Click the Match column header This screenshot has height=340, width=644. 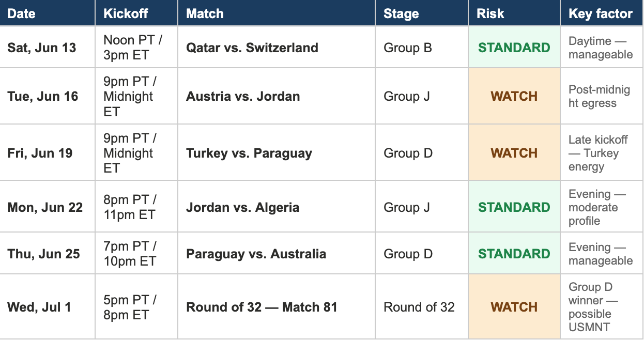point(277,13)
